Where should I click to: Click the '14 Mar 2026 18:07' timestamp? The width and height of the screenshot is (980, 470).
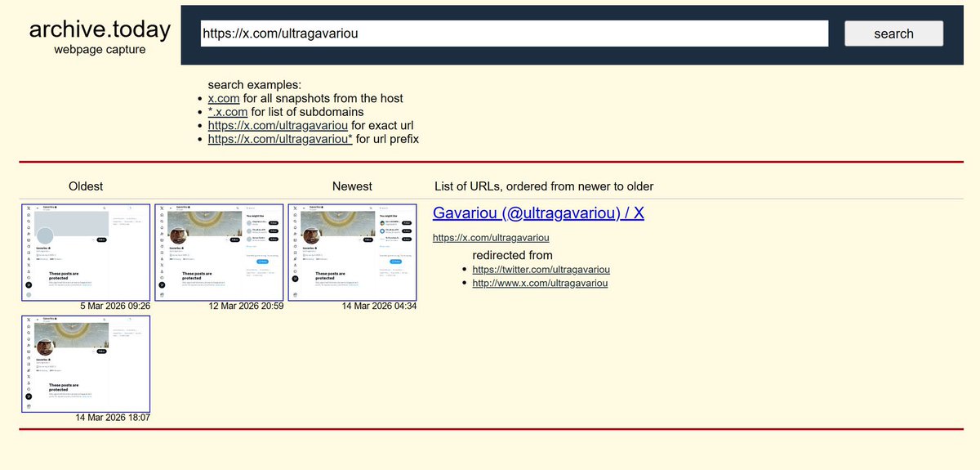(x=113, y=419)
